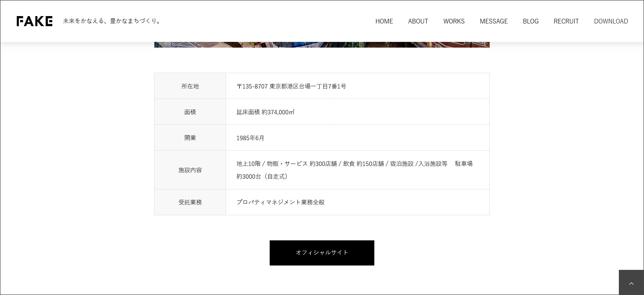The width and height of the screenshot is (644, 295).
Task: Go to the DOWNLOAD page
Action: coord(611,21)
